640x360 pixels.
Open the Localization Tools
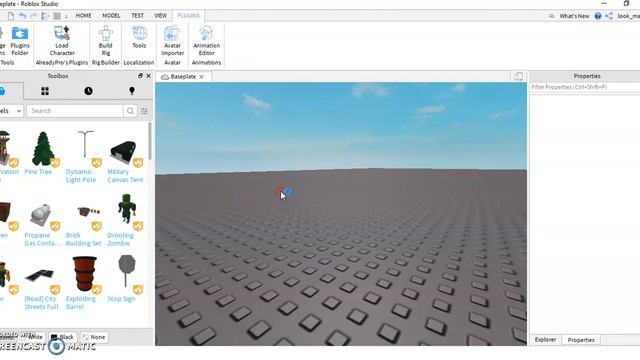click(x=139, y=38)
